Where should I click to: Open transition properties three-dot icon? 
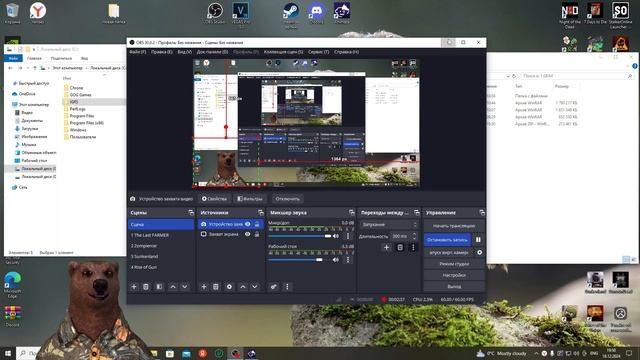[413, 247]
